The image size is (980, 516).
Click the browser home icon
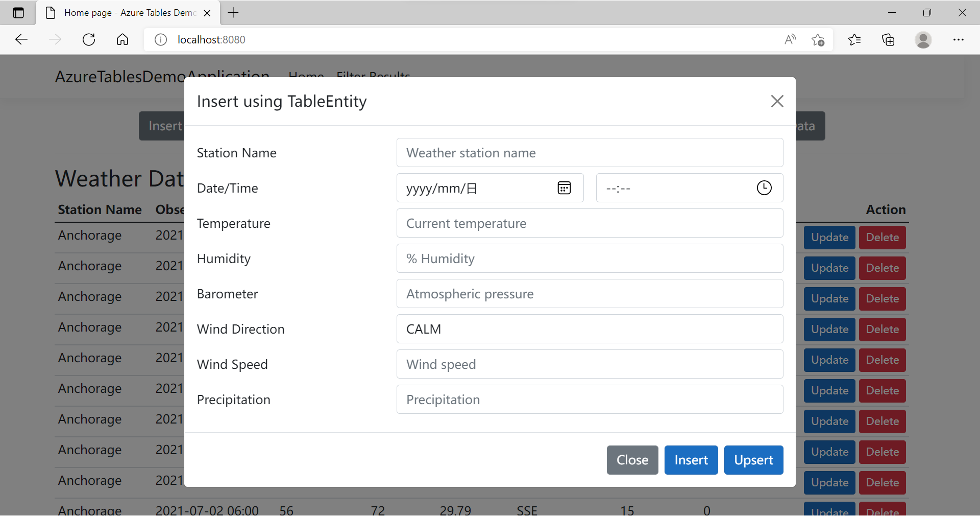(122, 40)
